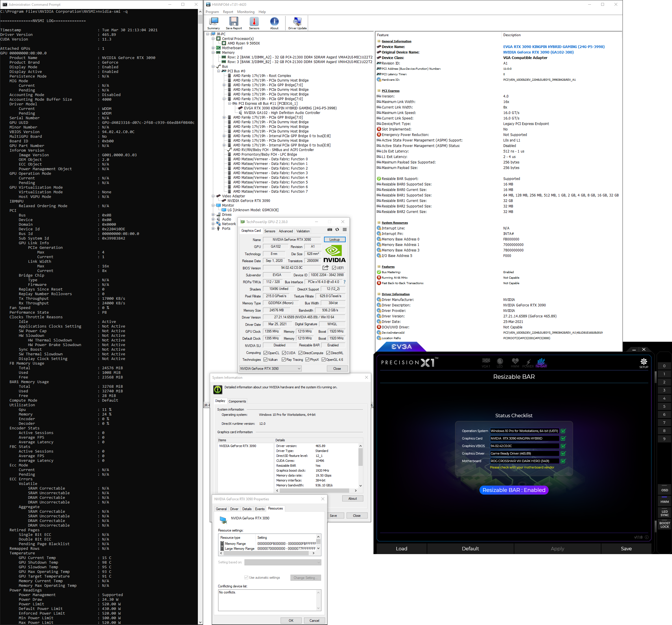Toggle the PhysX checkbox in GPU-Z
672x625 pixels.
(x=307, y=360)
